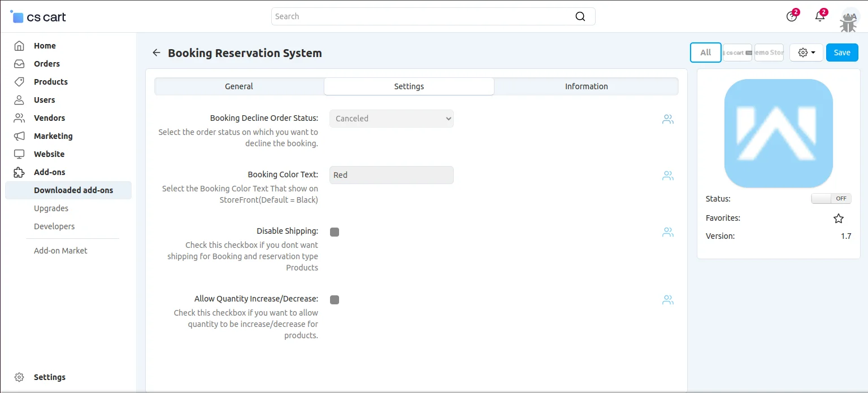Image resolution: width=868 pixels, height=393 pixels.
Task: Click the back arrow beside Booking Reservation System
Action: (x=157, y=53)
